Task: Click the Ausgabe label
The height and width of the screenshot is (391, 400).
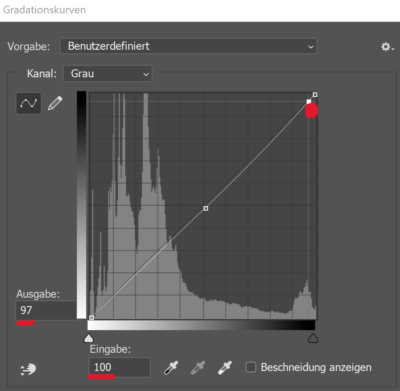Action: (38, 294)
